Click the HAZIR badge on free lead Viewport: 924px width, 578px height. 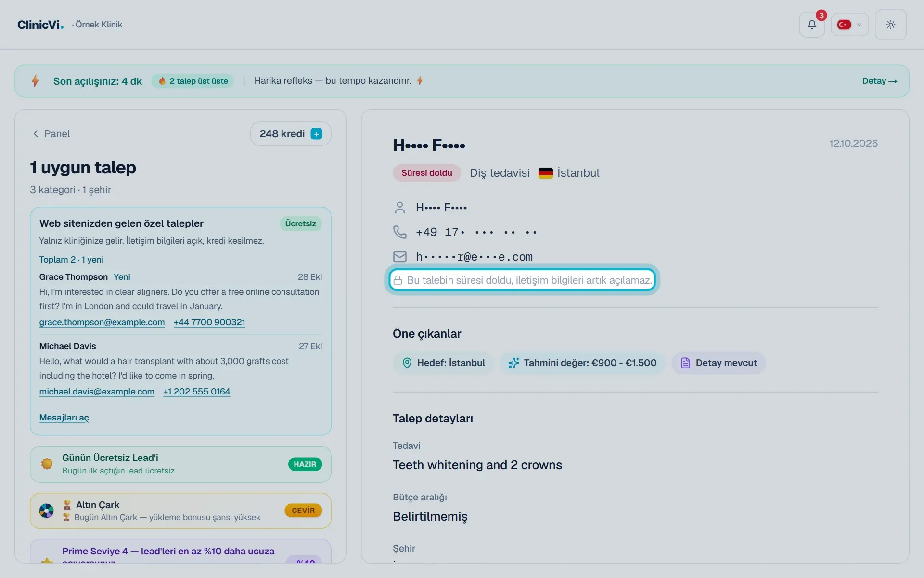[305, 464]
